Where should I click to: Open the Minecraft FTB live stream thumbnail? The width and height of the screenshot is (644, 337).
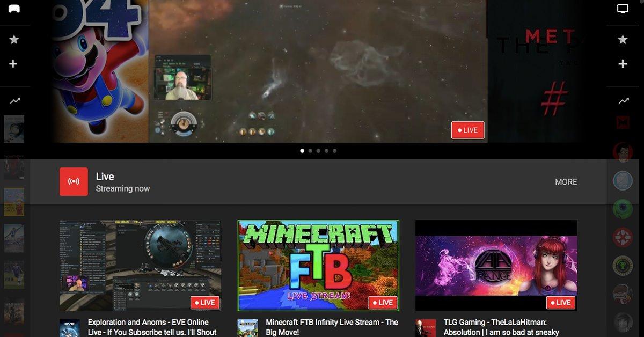(318, 266)
